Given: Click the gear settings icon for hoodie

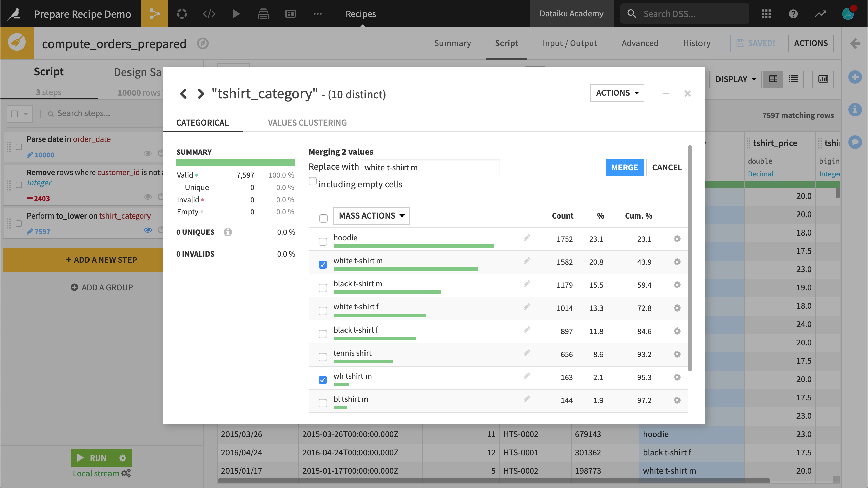Looking at the screenshot, I should [x=677, y=239].
